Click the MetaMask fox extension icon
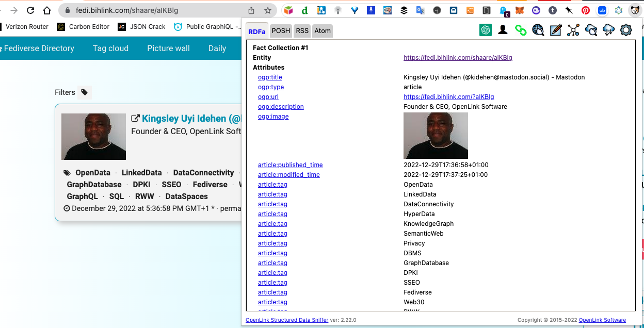 (520, 10)
